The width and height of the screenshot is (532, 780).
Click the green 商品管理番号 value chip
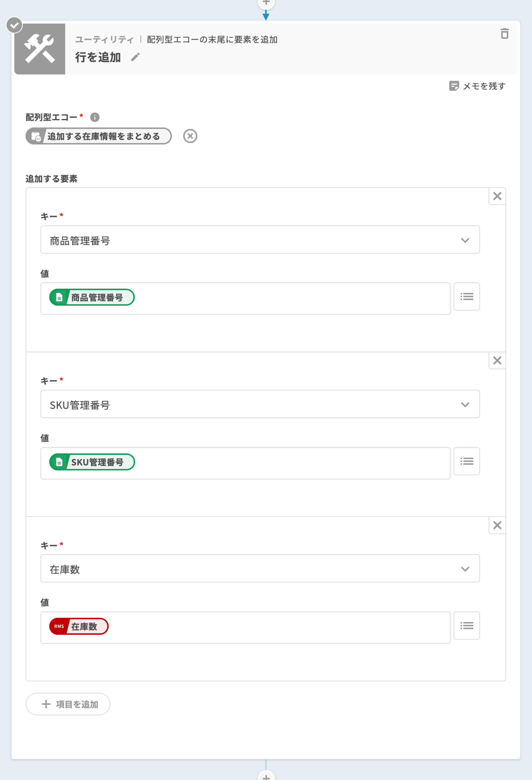pyautogui.click(x=92, y=297)
